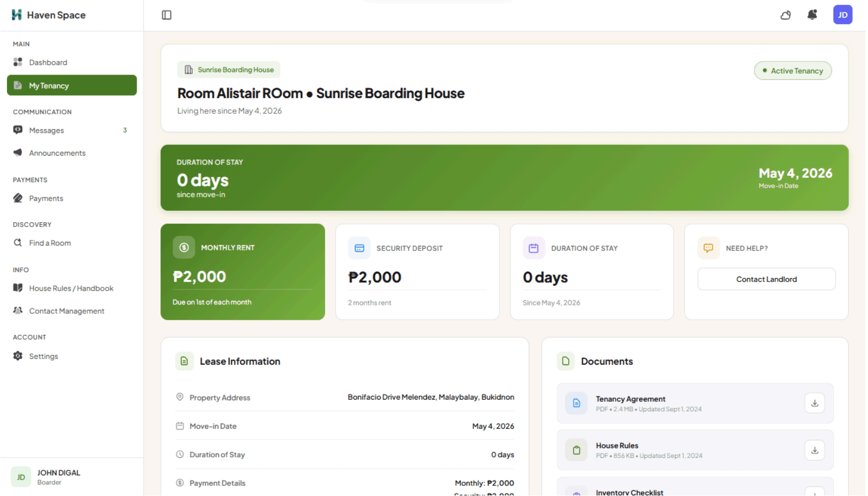
Task: Open the Payments page
Action: (72, 199)
